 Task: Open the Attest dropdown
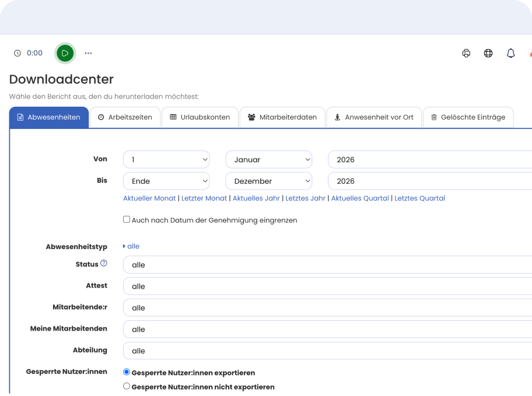point(327,286)
